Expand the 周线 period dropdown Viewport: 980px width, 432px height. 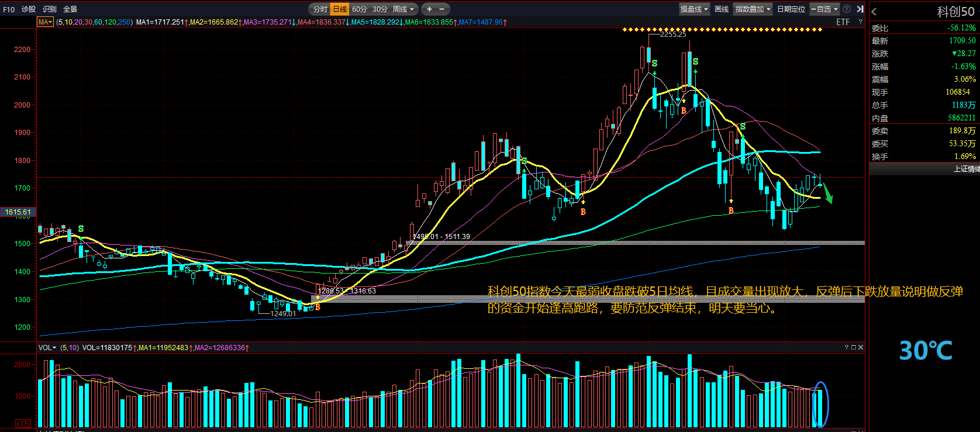click(x=403, y=9)
